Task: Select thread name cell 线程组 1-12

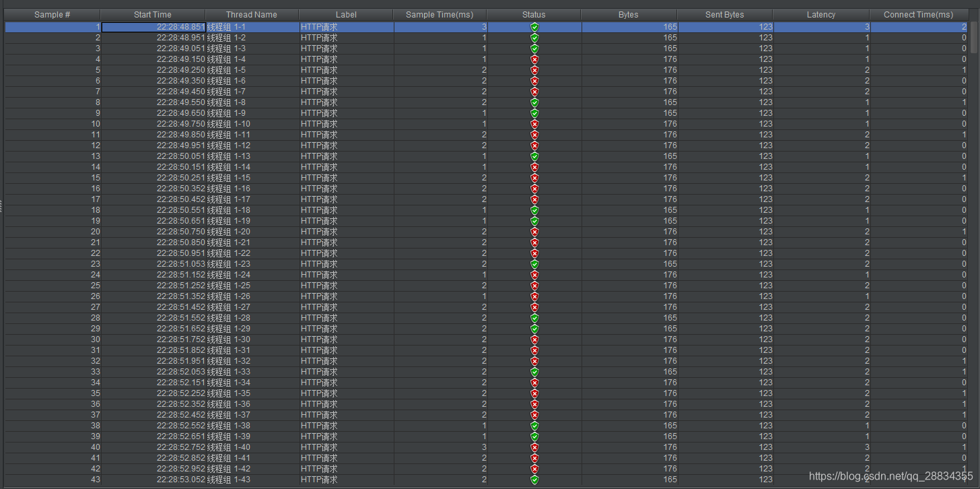Action: coord(252,145)
